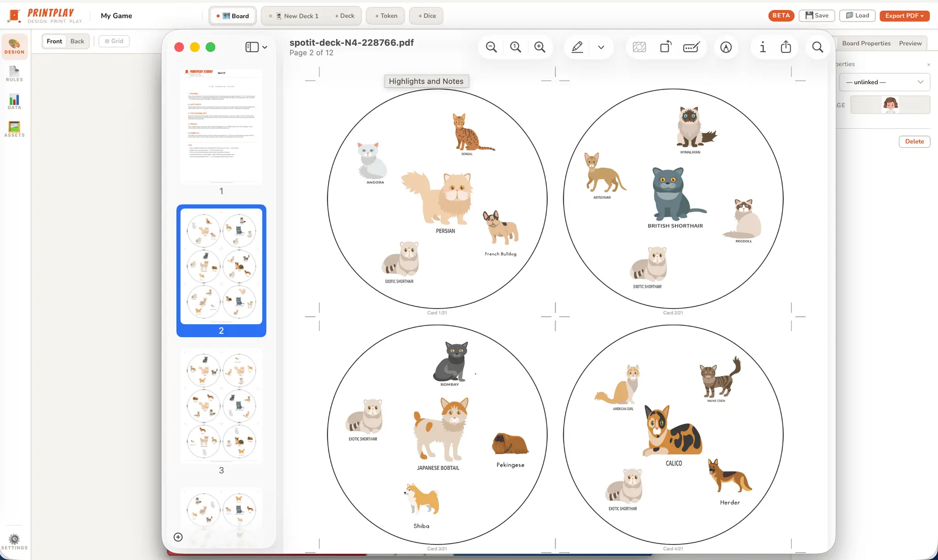Open the Preview tab in right panel

click(910, 43)
